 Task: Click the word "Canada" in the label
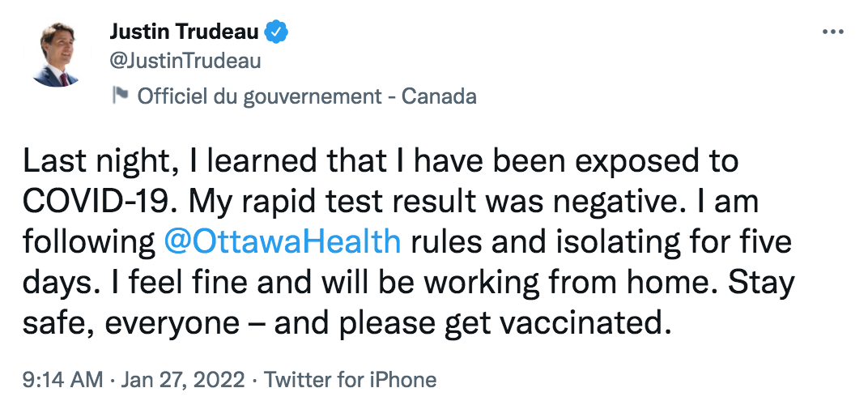438,96
